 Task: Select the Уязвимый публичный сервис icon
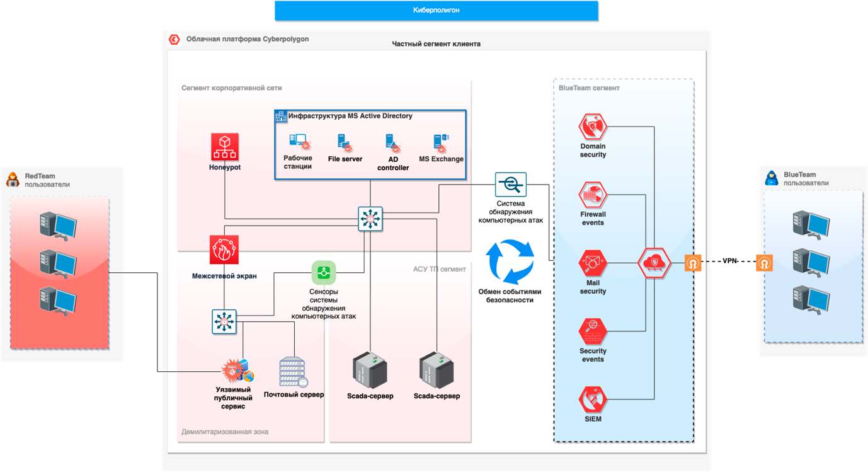tap(237, 371)
